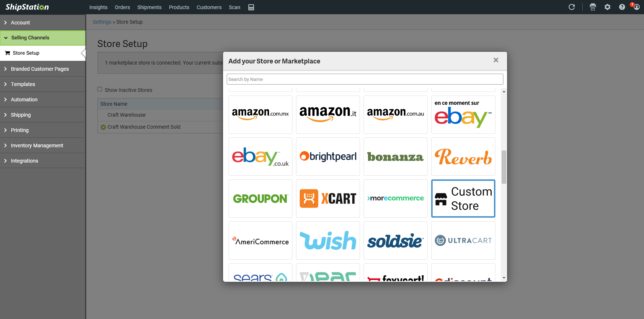Choose the X-Cart store tile
Screen dimensions: 644x319
pos(328,198)
